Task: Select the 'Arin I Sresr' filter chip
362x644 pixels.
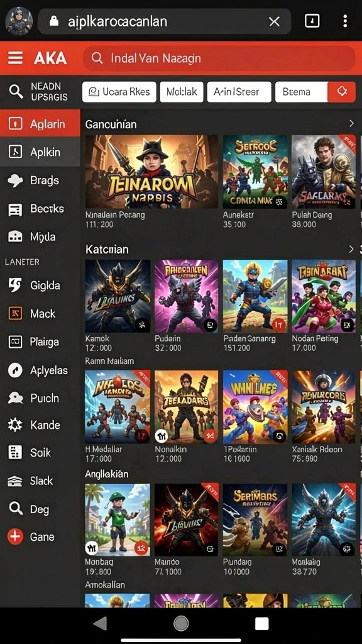Action: click(239, 92)
